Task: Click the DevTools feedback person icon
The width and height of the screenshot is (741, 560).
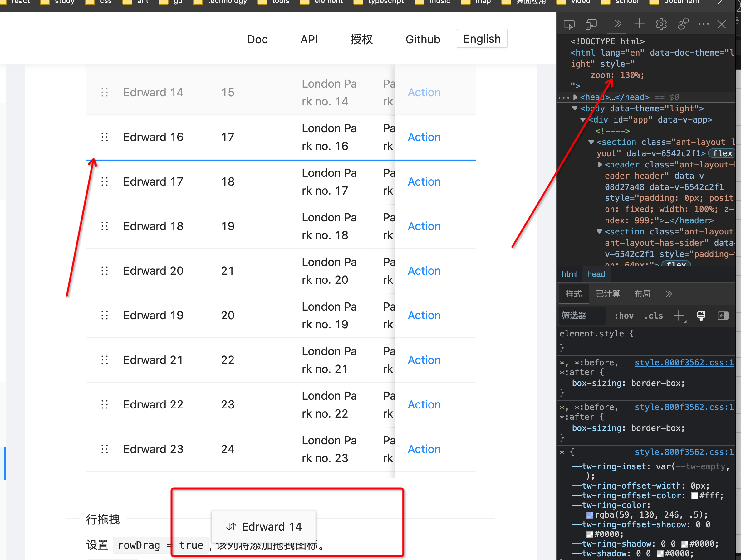Action: [683, 24]
